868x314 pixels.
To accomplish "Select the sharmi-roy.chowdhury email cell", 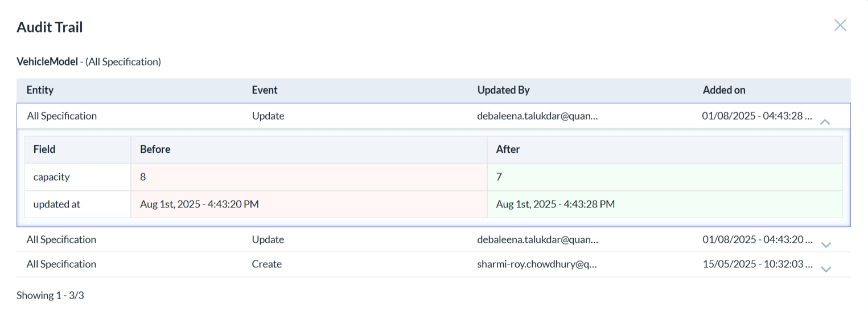I will tap(537, 264).
